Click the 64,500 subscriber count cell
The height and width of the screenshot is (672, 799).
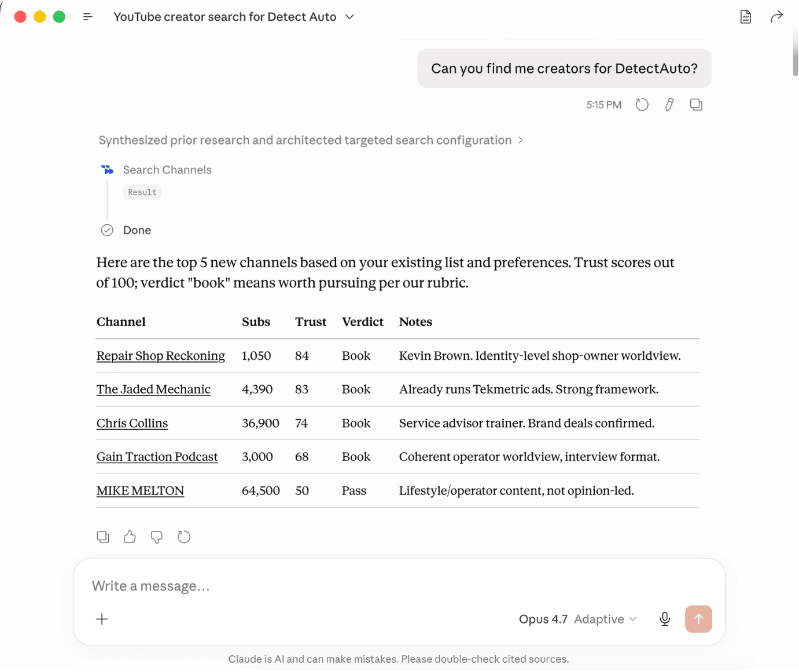coord(261,491)
